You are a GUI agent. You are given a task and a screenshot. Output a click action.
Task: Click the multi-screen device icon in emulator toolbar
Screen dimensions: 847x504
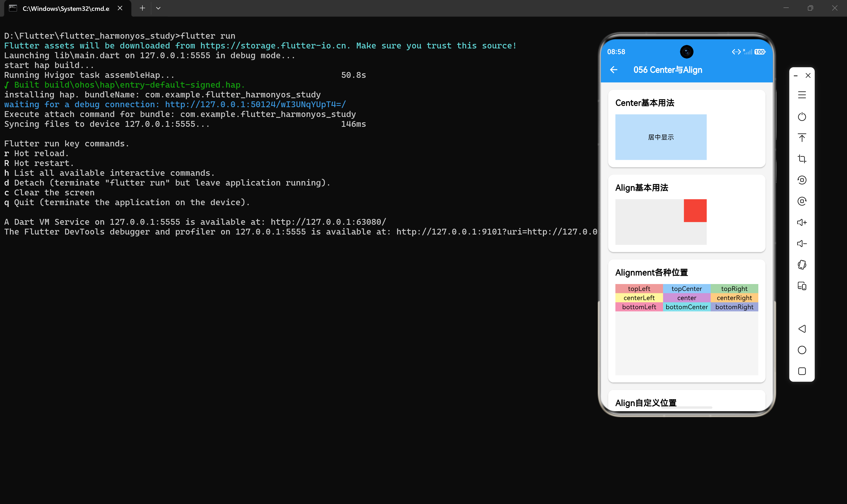click(802, 286)
